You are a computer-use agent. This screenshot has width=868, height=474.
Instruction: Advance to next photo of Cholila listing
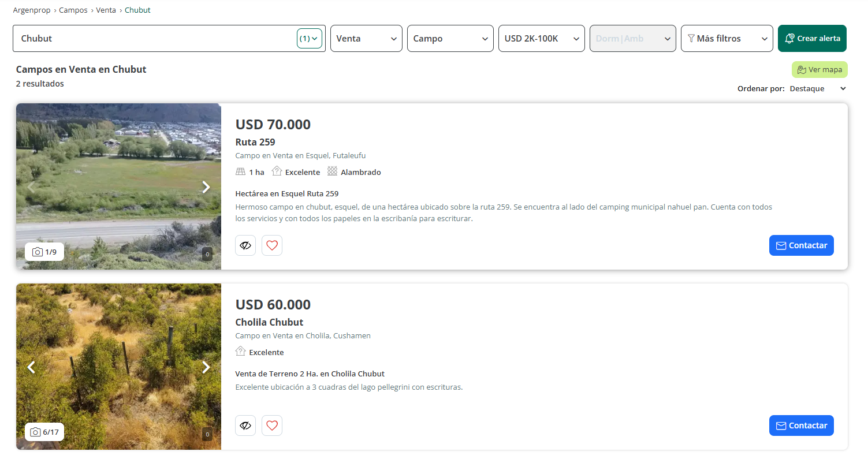pos(206,367)
